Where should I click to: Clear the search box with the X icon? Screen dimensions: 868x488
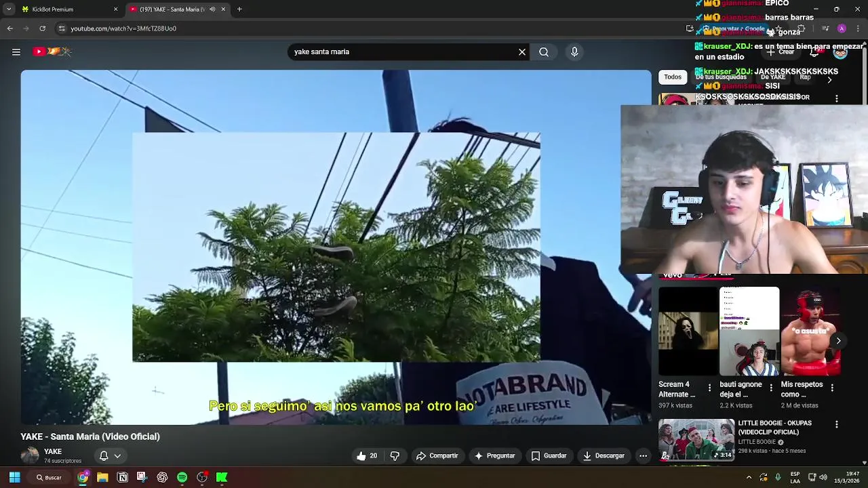(522, 52)
